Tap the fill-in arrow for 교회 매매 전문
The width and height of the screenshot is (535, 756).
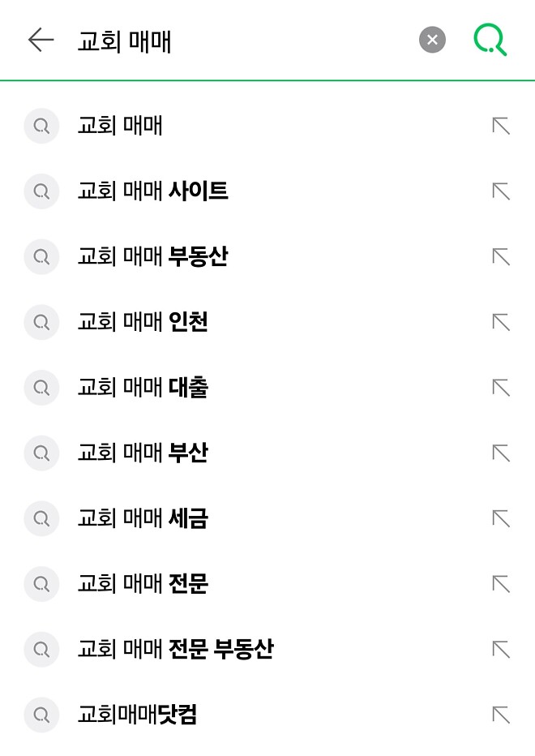coord(502,584)
